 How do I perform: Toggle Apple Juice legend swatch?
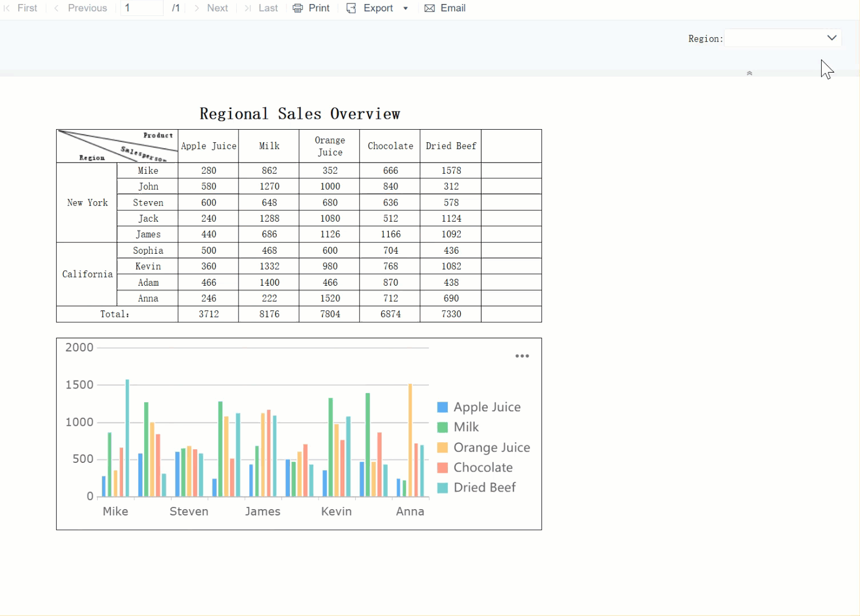(443, 407)
